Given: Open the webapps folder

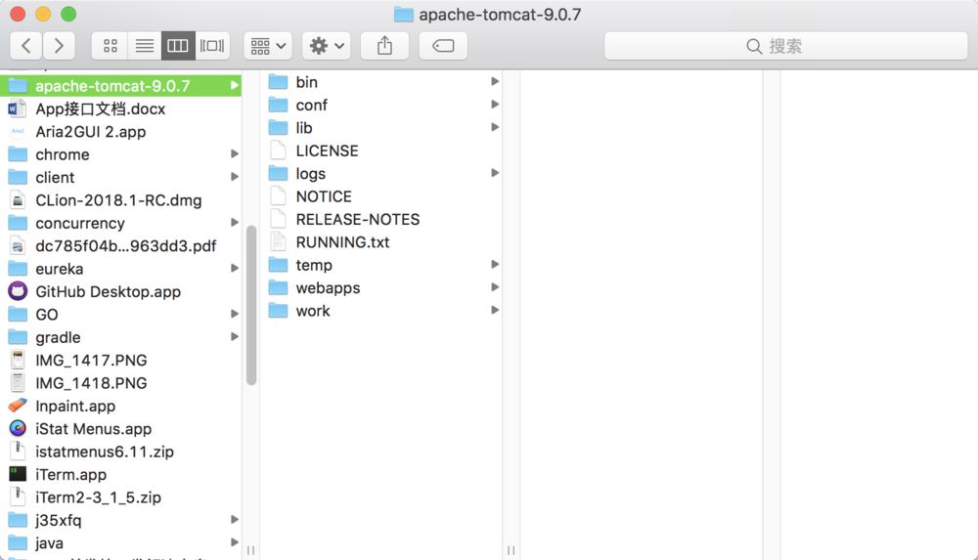Looking at the screenshot, I should [x=380, y=287].
